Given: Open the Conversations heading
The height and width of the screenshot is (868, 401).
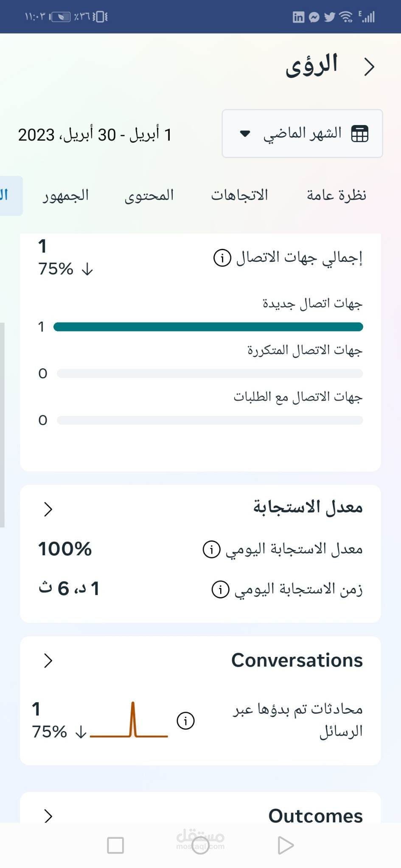Looking at the screenshot, I should pyautogui.click(x=297, y=660).
